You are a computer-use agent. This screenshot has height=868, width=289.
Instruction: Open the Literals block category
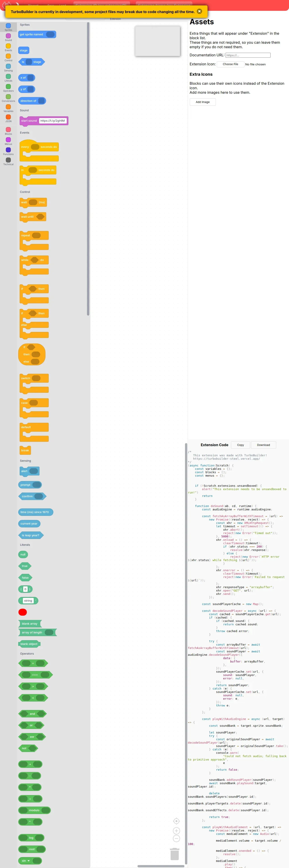click(x=8, y=78)
